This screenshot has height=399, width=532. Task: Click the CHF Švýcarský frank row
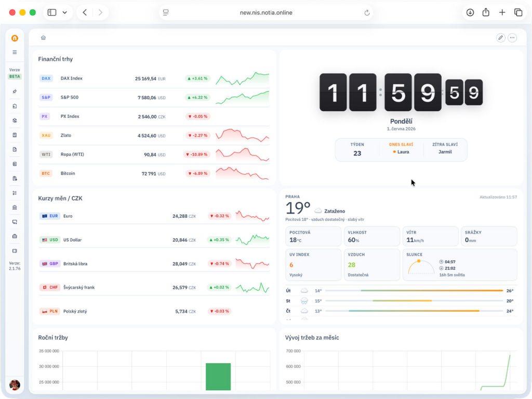coord(154,287)
